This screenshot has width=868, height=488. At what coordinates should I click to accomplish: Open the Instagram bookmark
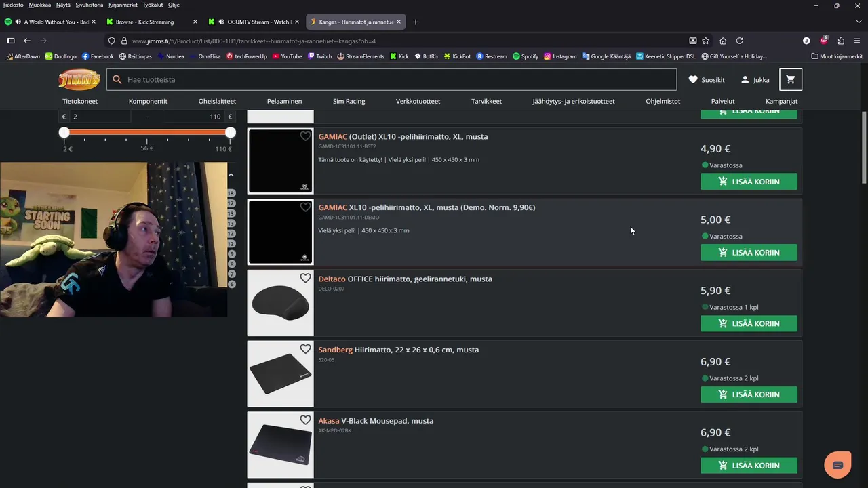(560, 56)
